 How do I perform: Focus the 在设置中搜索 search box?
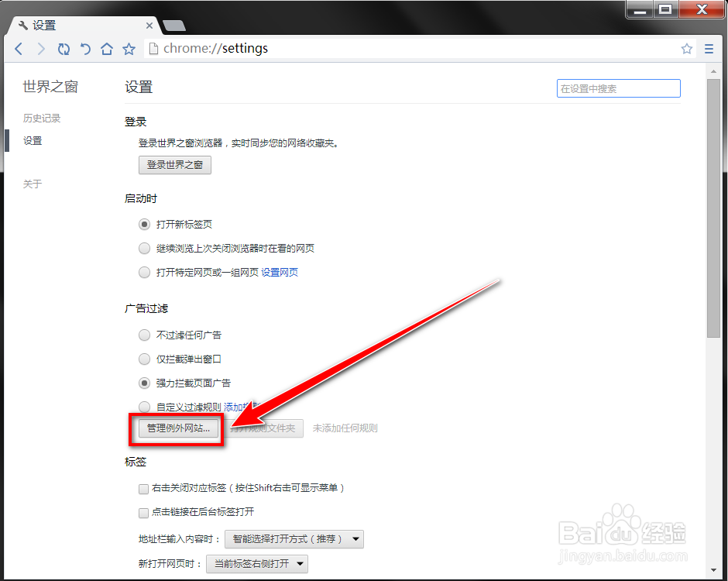(619, 88)
